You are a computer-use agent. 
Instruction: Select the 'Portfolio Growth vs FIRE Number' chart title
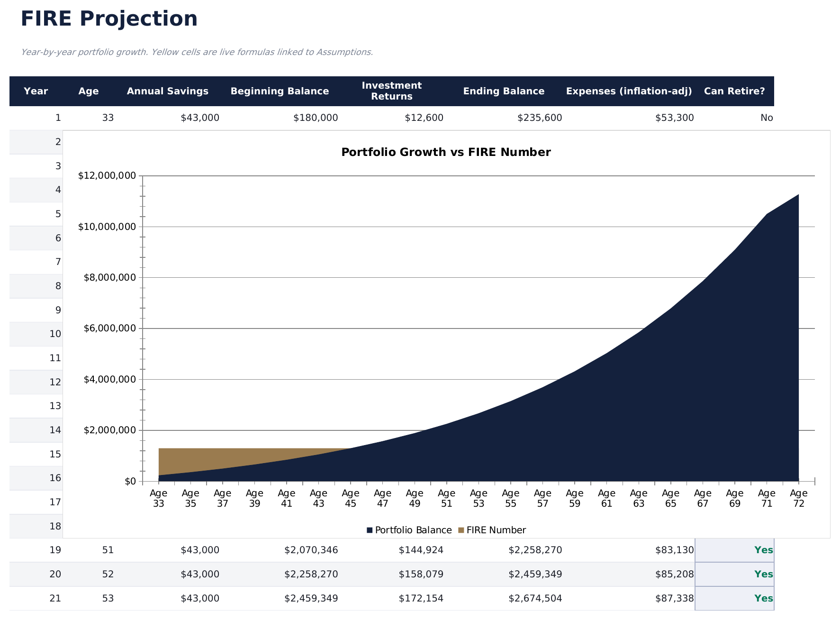[x=445, y=152]
